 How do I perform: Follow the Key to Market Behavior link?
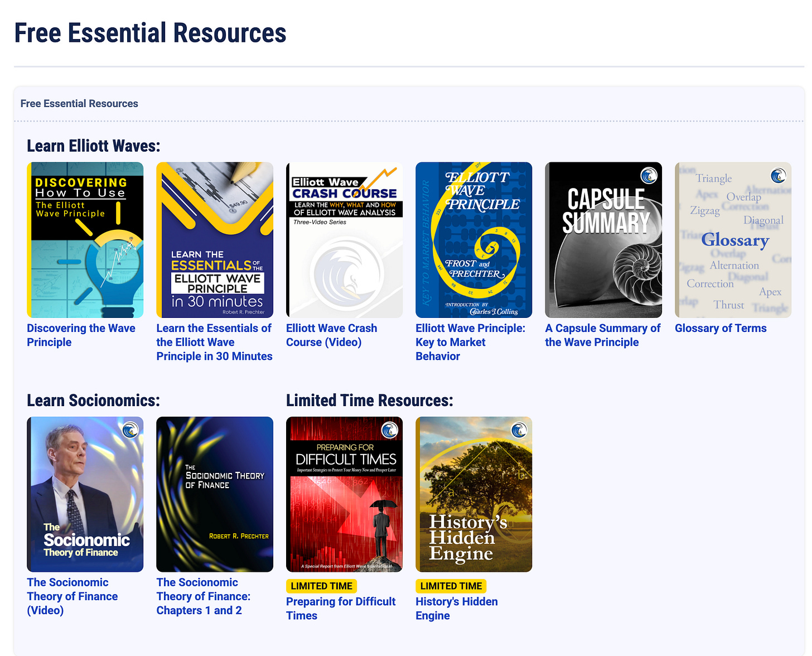[471, 343]
